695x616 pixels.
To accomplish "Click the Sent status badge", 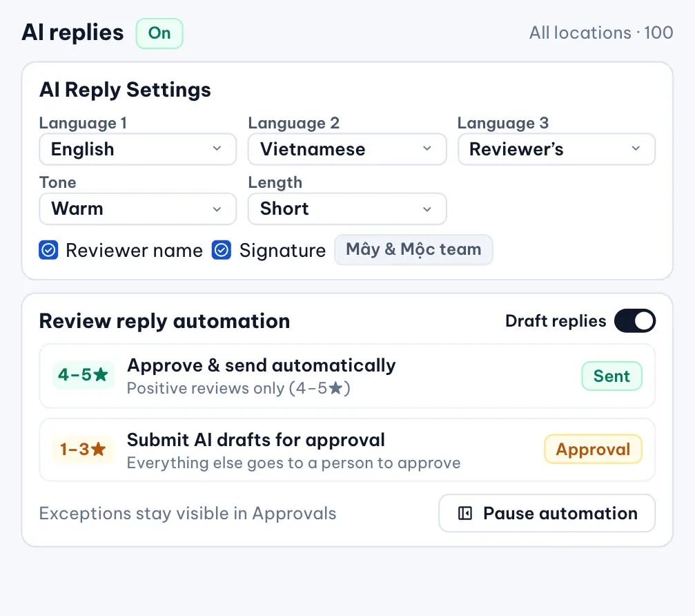I will [611, 376].
